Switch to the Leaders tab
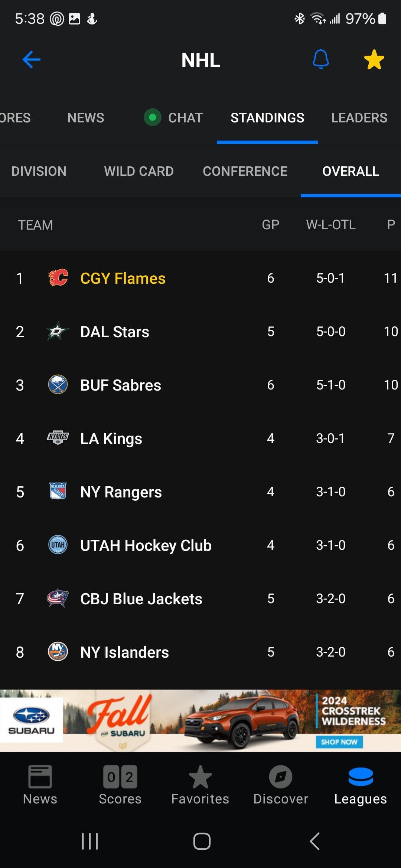 pos(359,118)
